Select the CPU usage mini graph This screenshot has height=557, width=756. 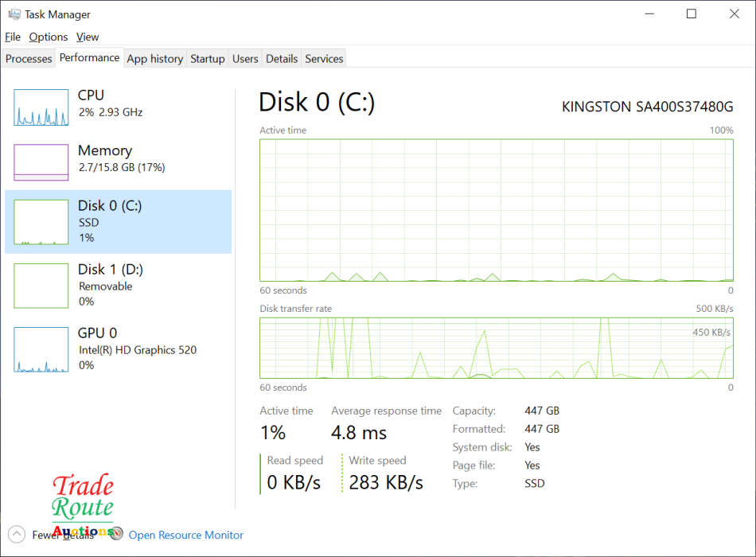pos(41,107)
